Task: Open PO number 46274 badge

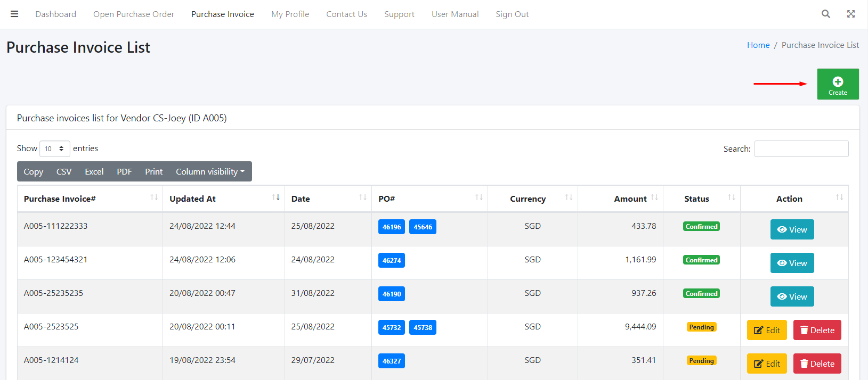Action: [x=391, y=260]
